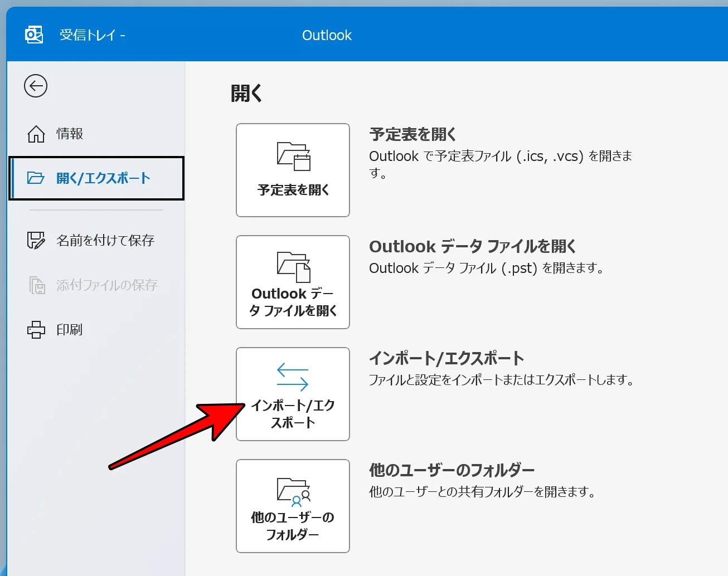Click the Outlook データ ファイルを開く heading text
The image size is (728, 576).
(x=473, y=246)
